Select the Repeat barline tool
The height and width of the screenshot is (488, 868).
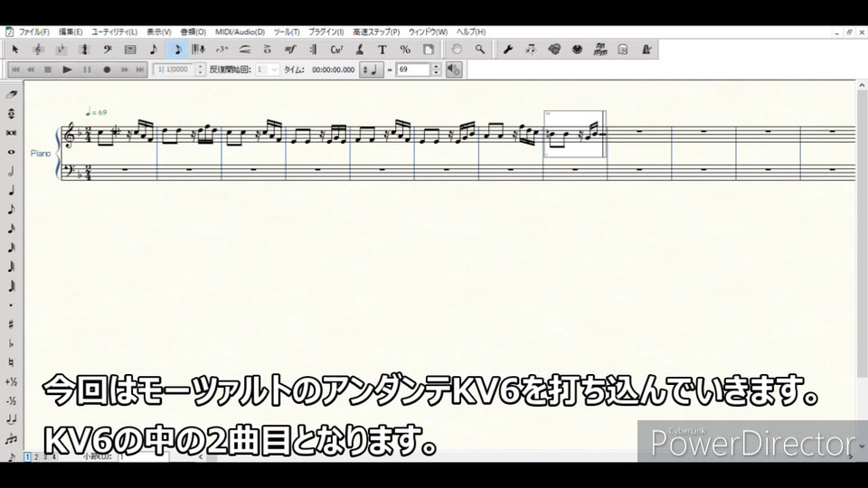(x=314, y=50)
